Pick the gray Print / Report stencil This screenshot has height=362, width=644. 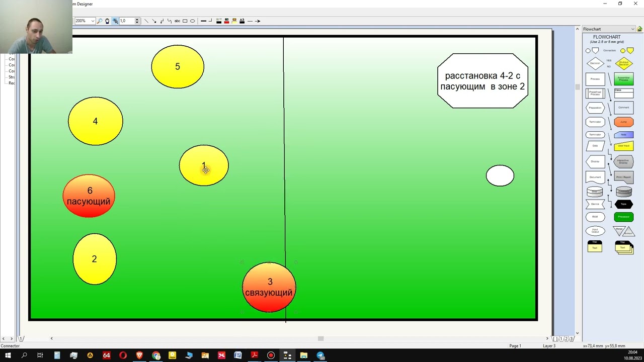[x=624, y=177]
